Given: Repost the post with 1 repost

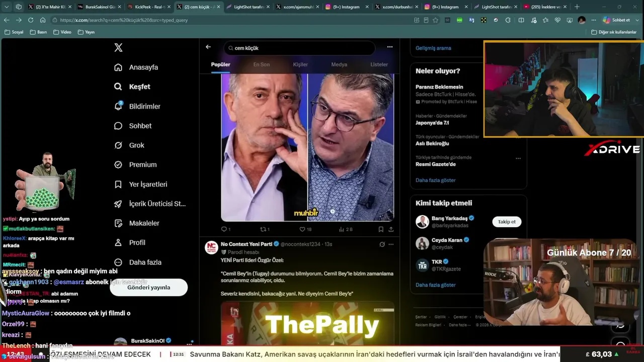Looking at the screenshot, I should [265, 229].
